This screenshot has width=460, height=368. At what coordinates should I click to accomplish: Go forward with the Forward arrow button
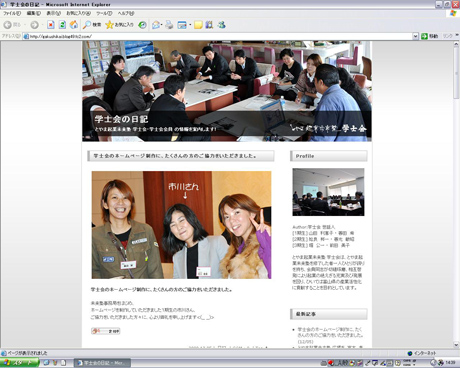click(34, 25)
